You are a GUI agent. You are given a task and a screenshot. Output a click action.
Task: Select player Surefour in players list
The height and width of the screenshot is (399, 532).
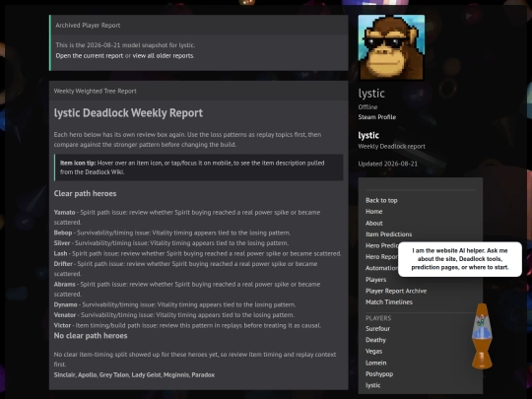click(377, 329)
